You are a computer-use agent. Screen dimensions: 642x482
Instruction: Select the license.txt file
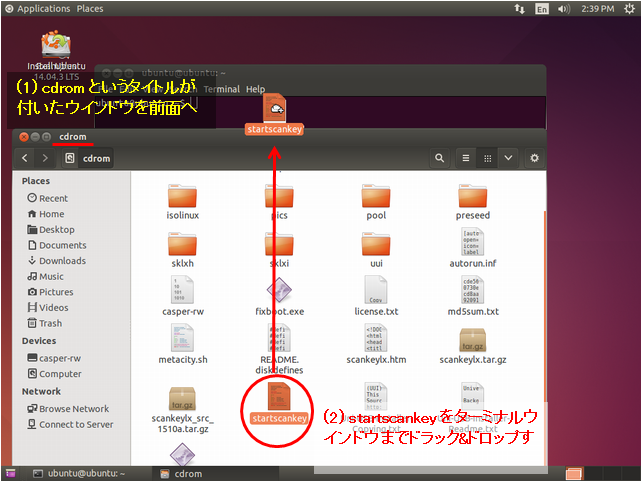[x=376, y=296]
